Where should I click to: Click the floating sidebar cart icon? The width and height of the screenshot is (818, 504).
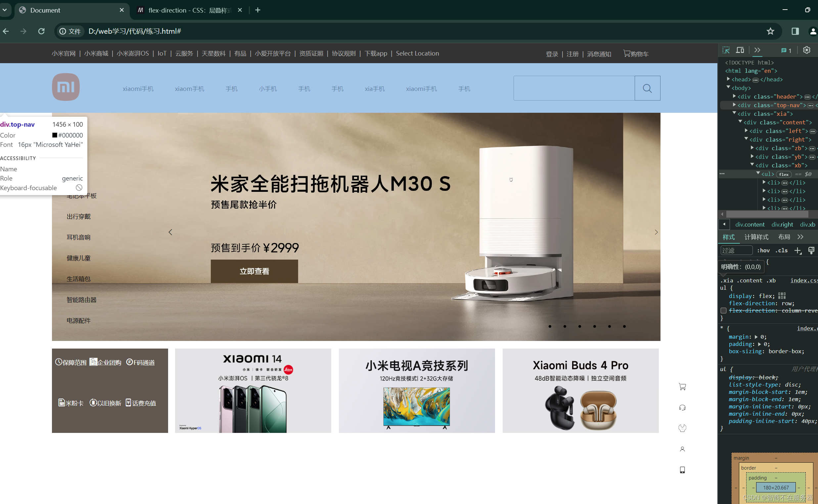682,387
